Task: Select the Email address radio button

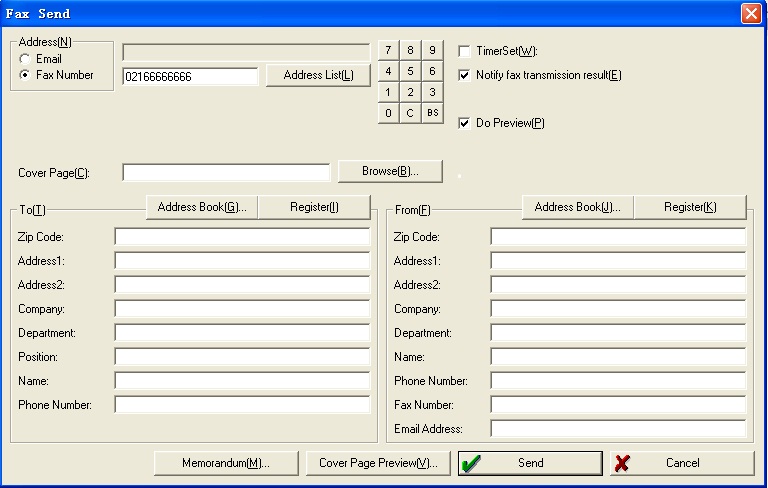Action: coord(25,60)
